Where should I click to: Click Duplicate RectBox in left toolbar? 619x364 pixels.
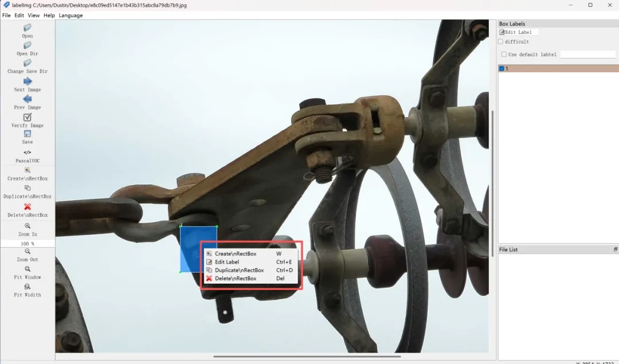pyautogui.click(x=28, y=188)
